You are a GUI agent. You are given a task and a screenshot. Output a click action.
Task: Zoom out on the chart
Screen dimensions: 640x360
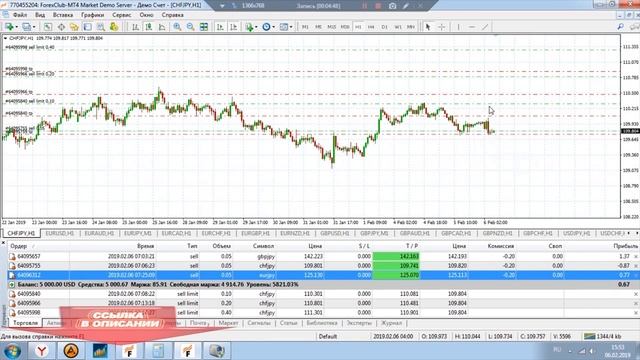click(x=191, y=27)
